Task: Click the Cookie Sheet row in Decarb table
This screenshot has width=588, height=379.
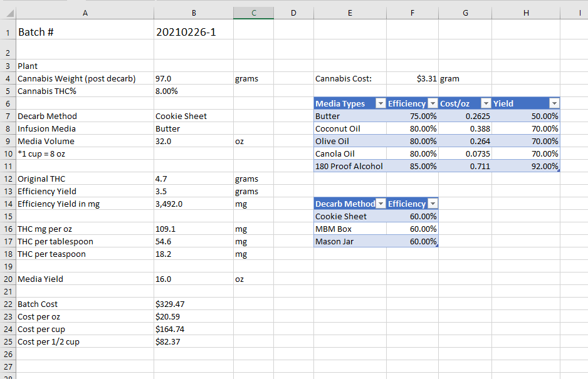Action: tap(350, 216)
